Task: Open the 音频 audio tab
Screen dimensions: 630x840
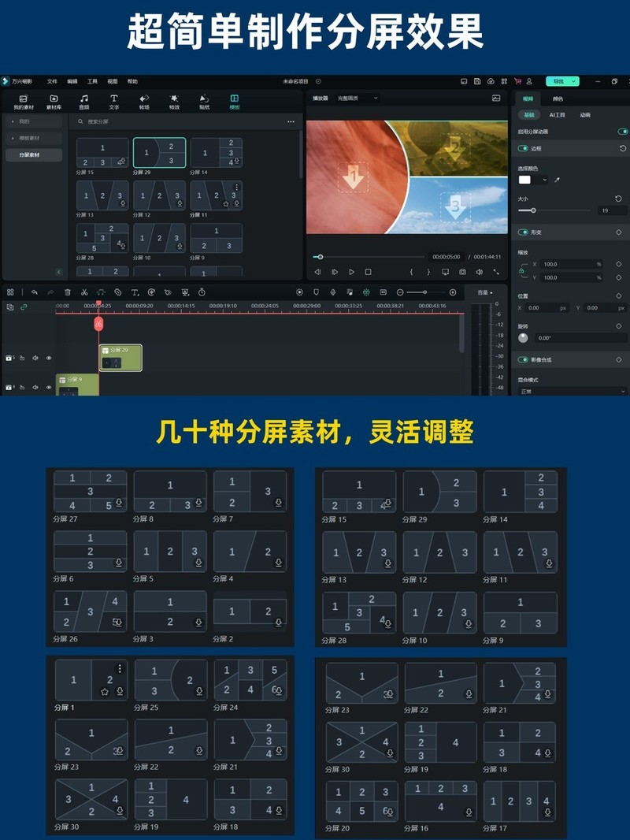Action: 84,102
